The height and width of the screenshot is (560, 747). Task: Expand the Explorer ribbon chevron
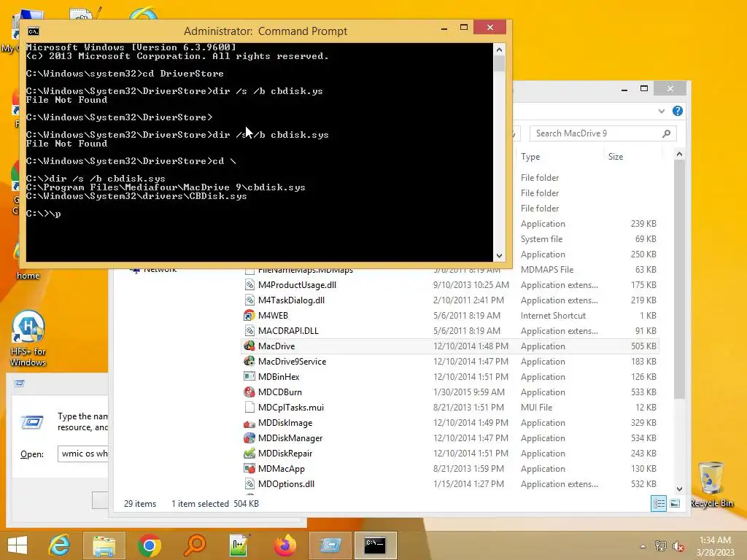click(x=661, y=111)
